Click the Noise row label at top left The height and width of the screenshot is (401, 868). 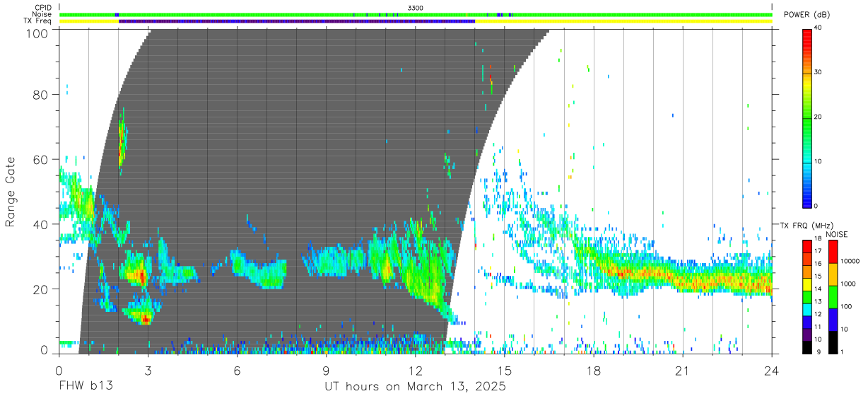[42, 14]
